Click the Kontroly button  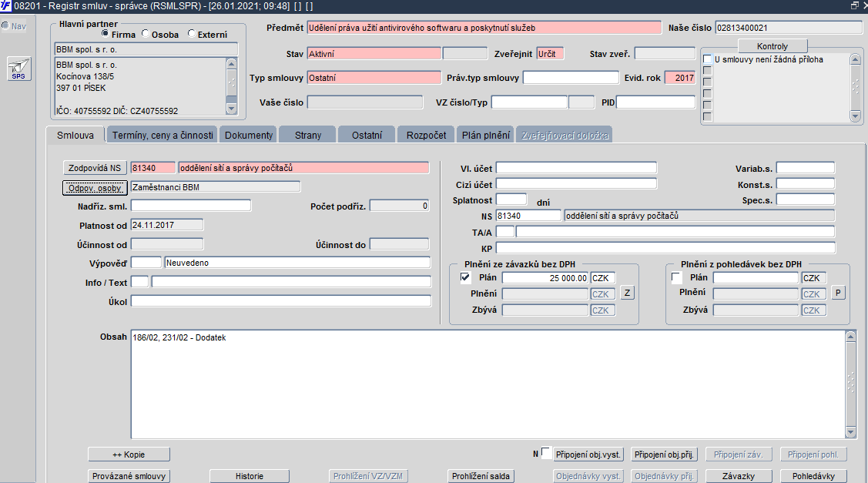coord(772,46)
